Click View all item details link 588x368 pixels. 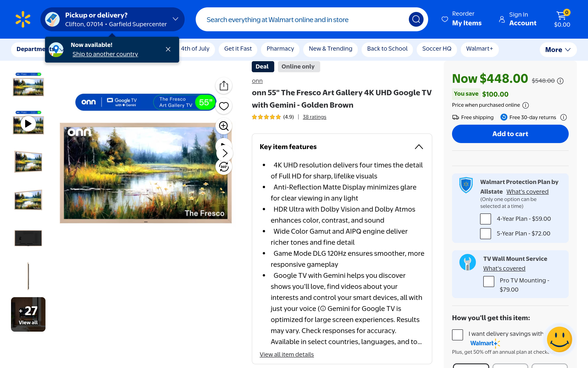click(x=287, y=354)
